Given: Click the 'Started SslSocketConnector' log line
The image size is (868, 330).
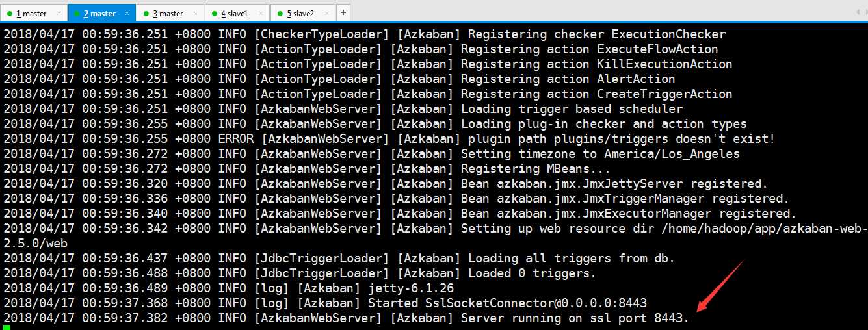Looking at the screenshot, I should tap(325, 303).
